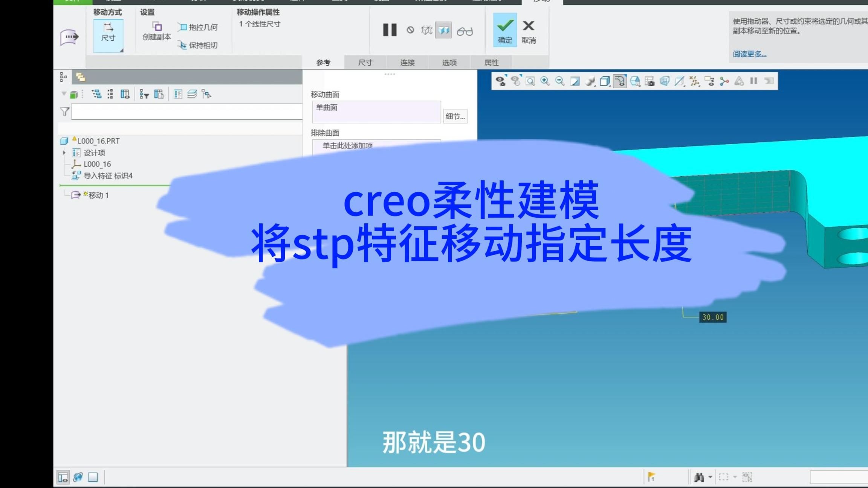Select the Zoom Out magnifier icon

pyautogui.click(x=559, y=81)
